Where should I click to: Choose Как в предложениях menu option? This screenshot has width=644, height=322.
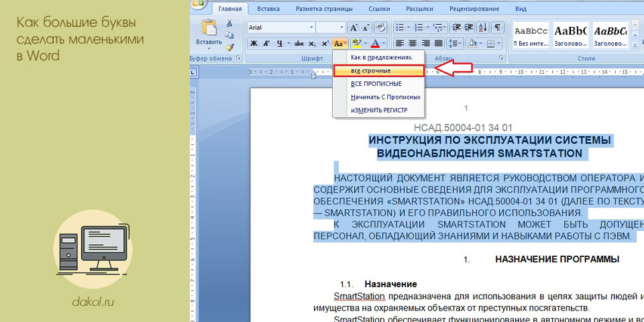(x=378, y=57)
